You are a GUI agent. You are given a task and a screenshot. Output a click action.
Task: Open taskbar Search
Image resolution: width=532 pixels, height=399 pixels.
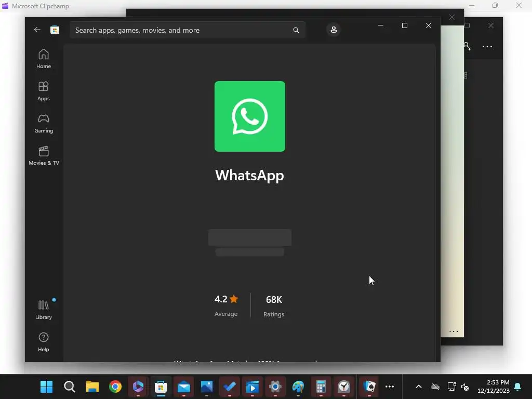[69, 387]
